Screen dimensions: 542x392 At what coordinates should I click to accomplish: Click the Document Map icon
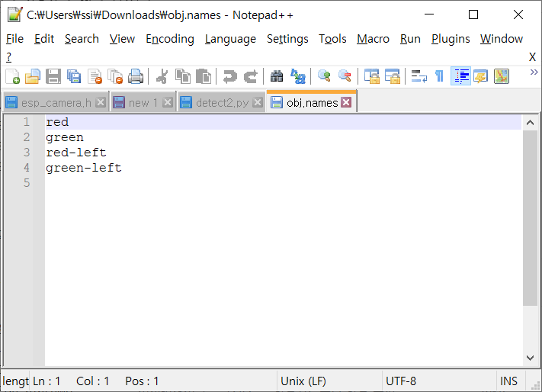[502, 76]
